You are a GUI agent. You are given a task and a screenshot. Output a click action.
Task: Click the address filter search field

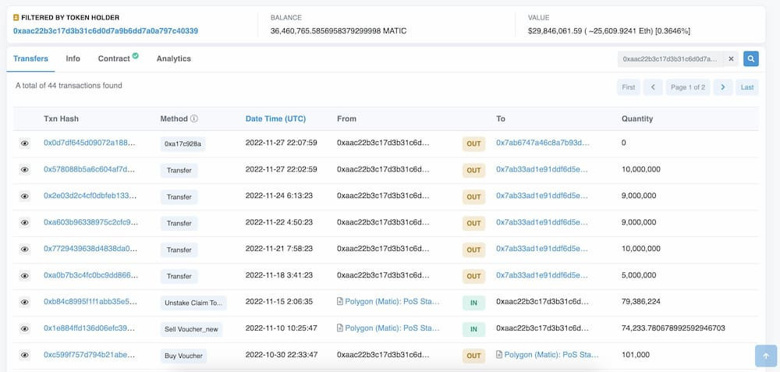[x=671, y=59]
